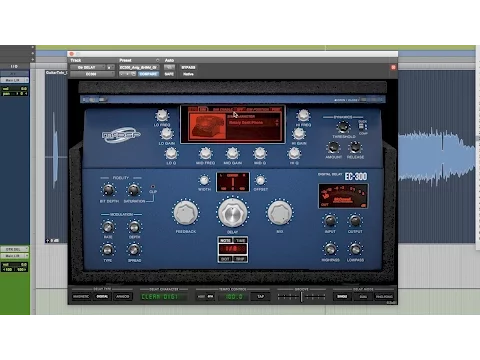
Task: Click the SAFE automation button
Action: coord(169,74)
